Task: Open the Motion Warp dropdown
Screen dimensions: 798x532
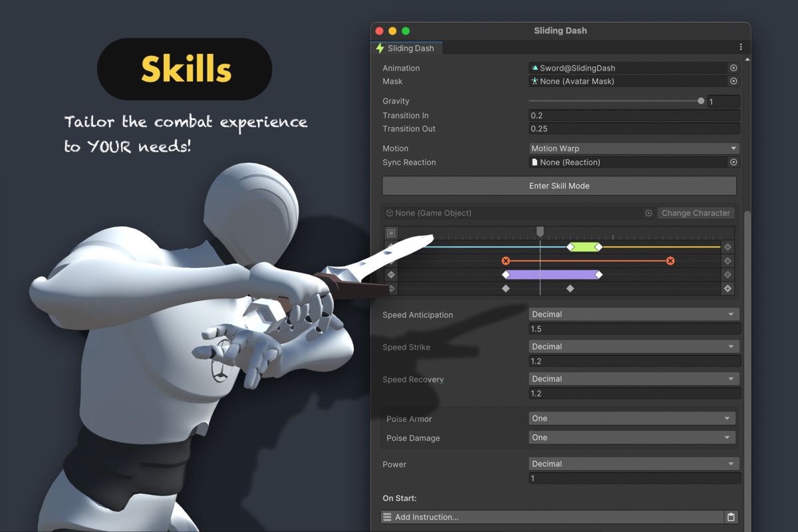Action: point(633,148)
